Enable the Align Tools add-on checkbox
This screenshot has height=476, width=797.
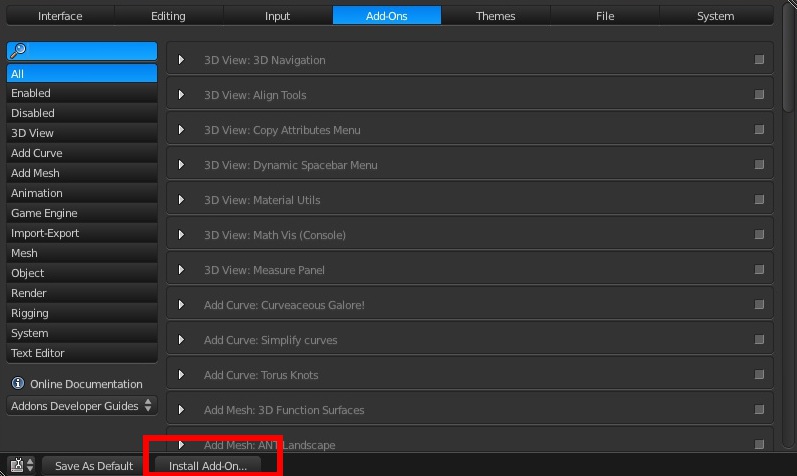click(759, 95)
